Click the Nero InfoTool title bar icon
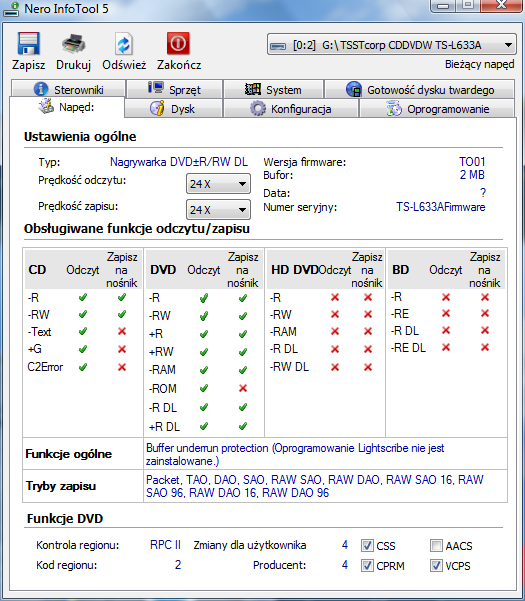Viewport: 525px width, 601px height. pos(11,8)
